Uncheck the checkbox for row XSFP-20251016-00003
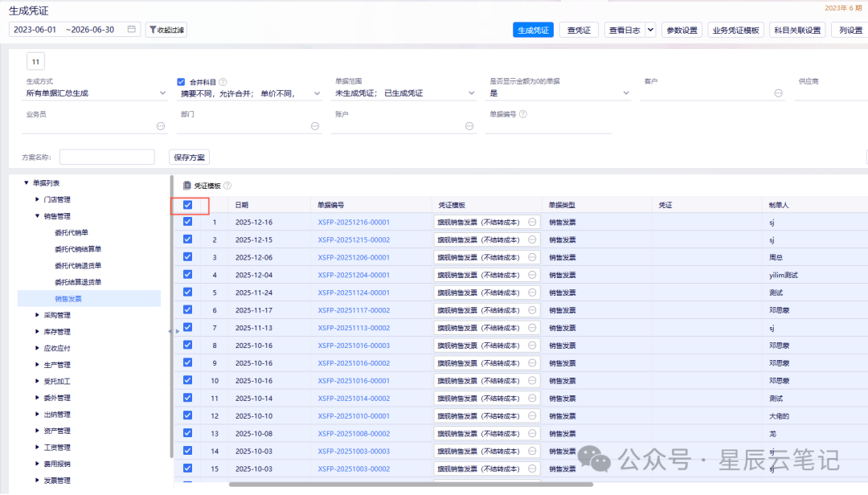 point(187,345)
